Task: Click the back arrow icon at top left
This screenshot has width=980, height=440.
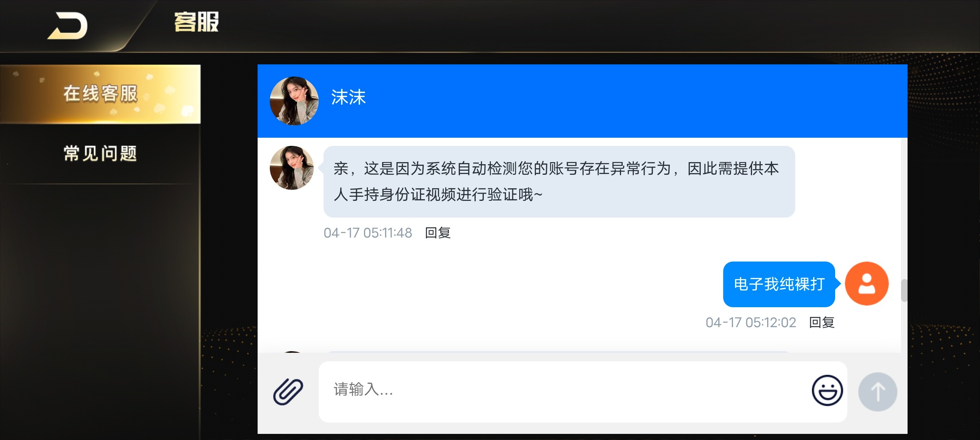Action: coord(68,26)
